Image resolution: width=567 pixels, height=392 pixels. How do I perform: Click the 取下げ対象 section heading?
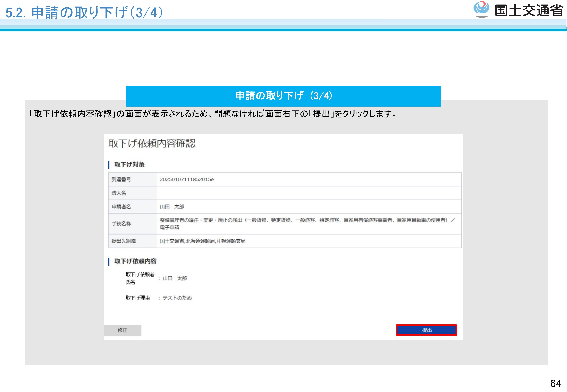[x=129, y=165]
